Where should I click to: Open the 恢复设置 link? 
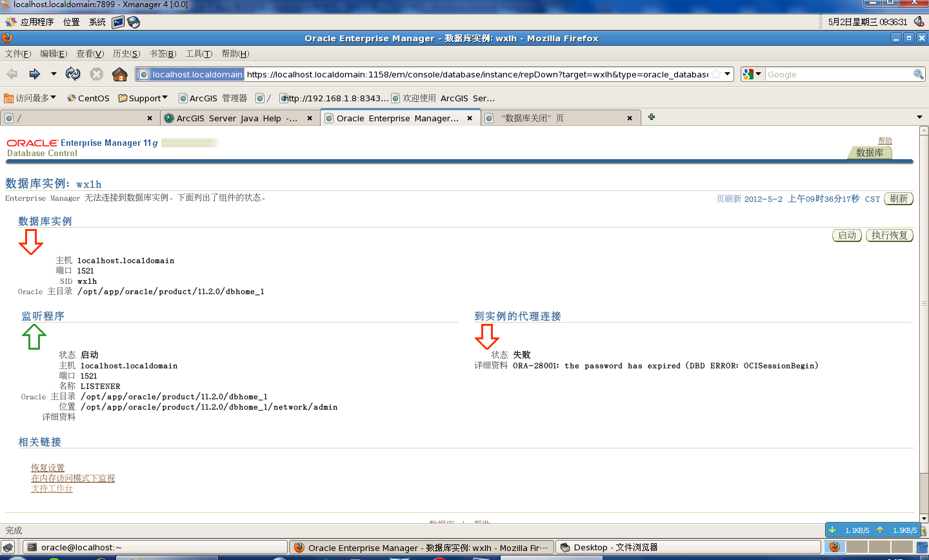pos(48,468)
